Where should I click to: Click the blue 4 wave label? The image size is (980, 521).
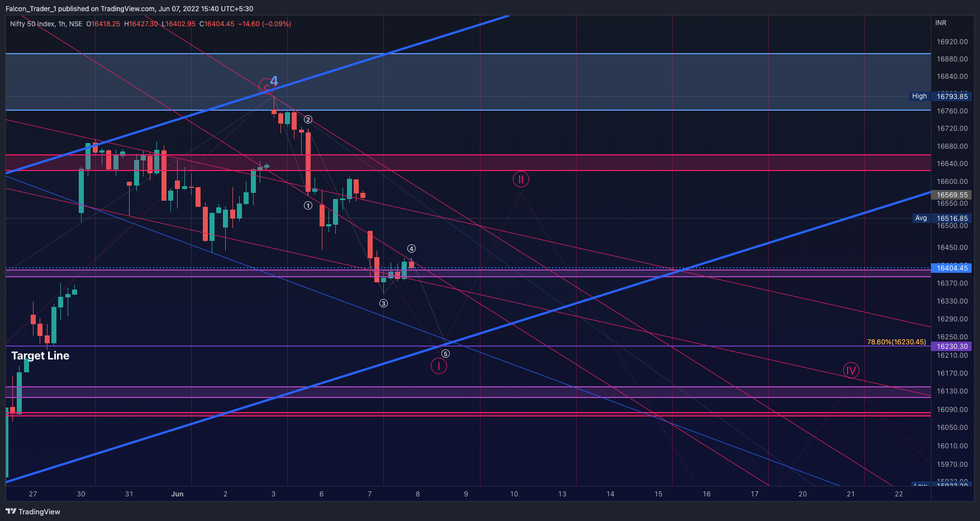(x=274, y=82)
